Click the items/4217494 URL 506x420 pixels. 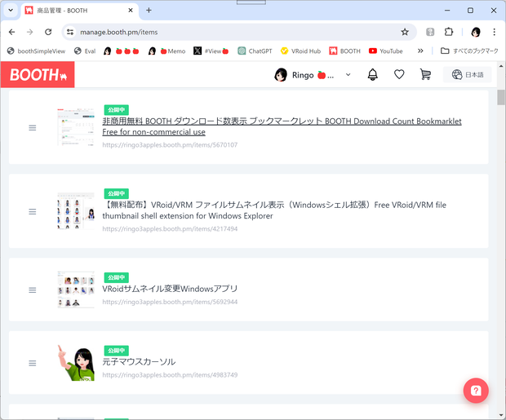click(x=170, y=228)
